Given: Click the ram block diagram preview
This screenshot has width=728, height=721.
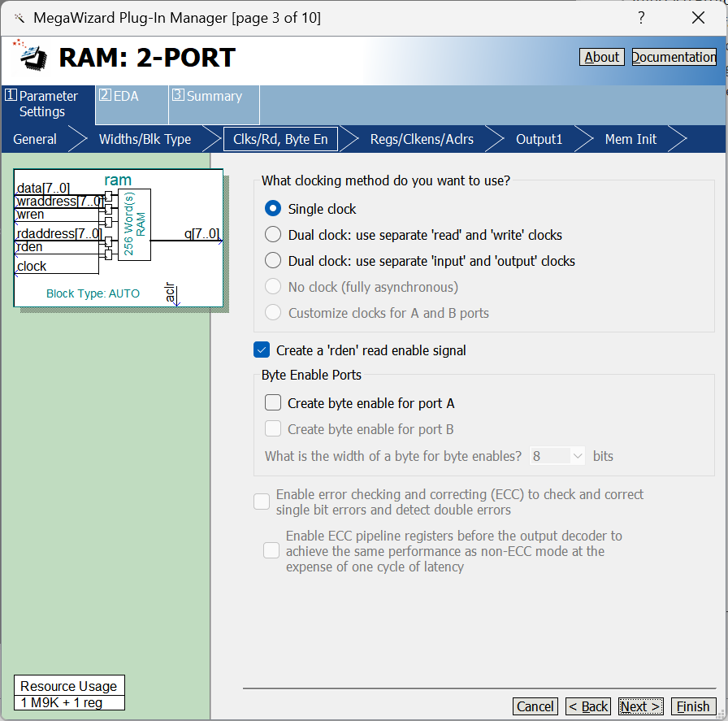Looking at the screenshot, I should click(x=119, y=238).
